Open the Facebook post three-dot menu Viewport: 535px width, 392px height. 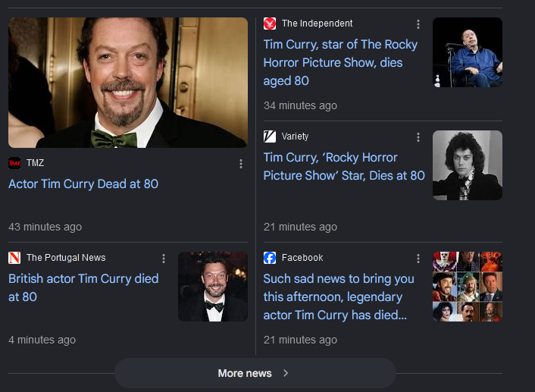tap(418, 259)
